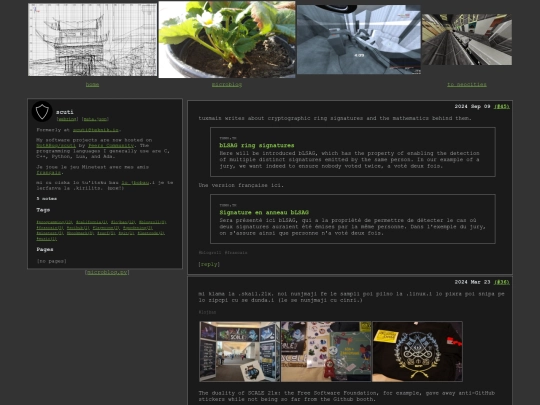This screenshot has width=540, height=405.
Task: Click the webring link under scuti
Action: tap(67, 119)
